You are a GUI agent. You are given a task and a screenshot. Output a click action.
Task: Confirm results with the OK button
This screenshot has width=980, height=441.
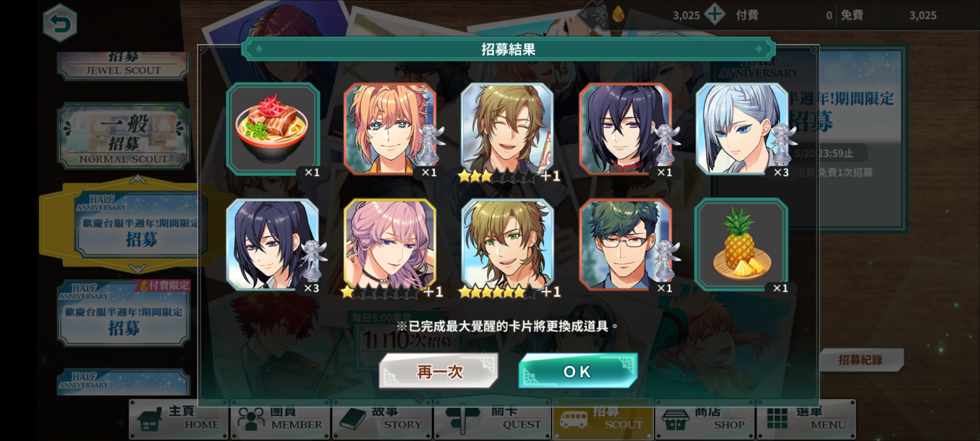(578, 371)
